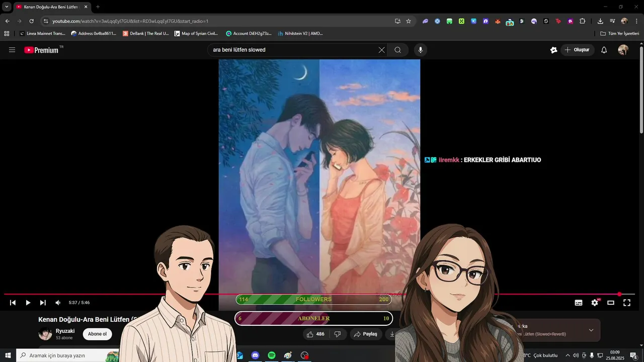Subscribe via Abone ol button
Viewport: 644px width, 362px height.
coord(97,334)
